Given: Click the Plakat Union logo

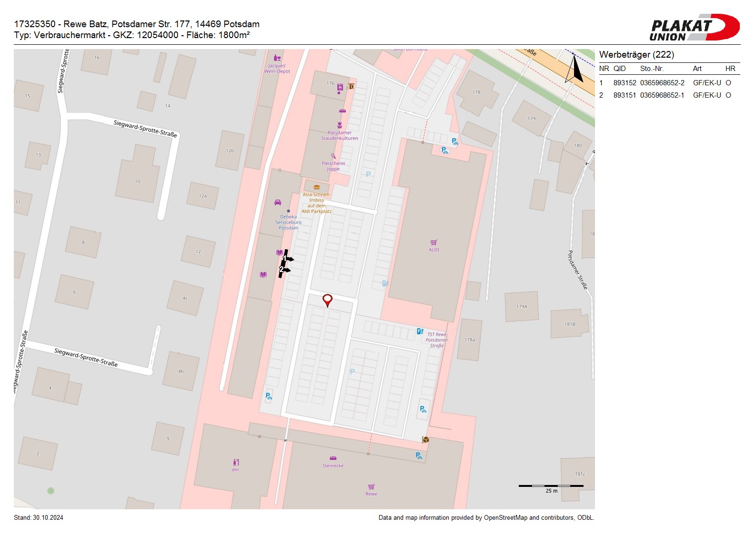Looking at the screenshot, I should (694, 28).
